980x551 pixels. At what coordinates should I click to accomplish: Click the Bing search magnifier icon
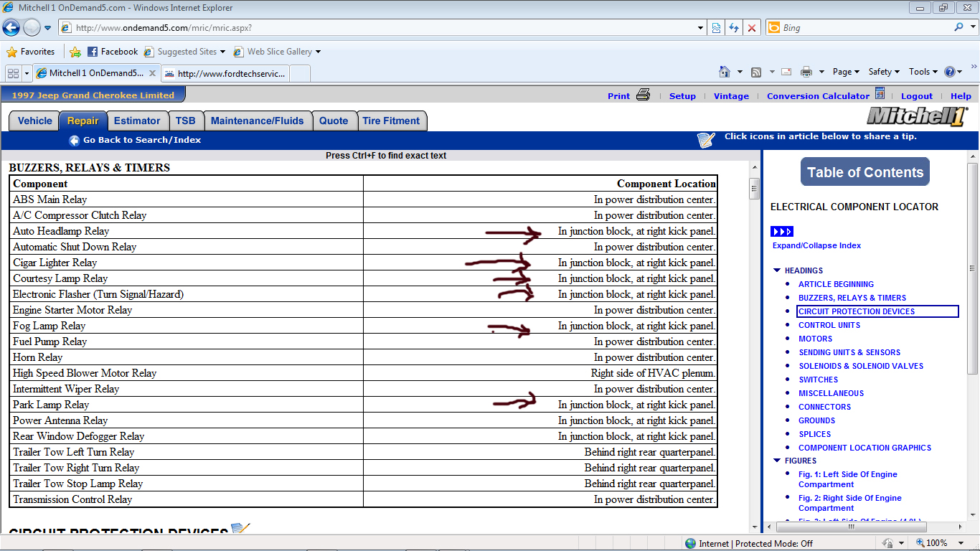(x=959, y=27)
